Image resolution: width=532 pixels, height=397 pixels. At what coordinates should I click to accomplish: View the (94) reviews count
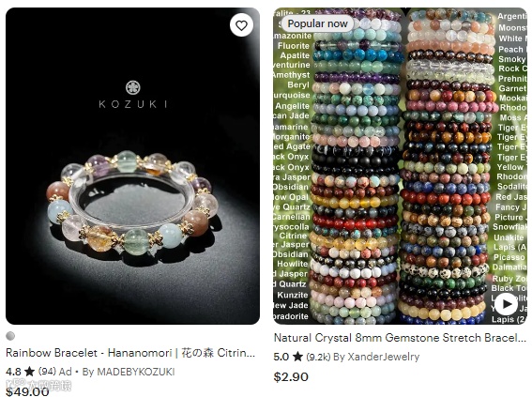[x=47, y=372]
